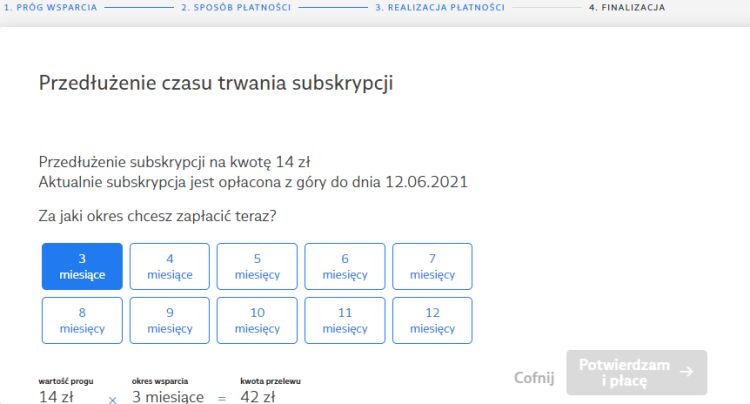
Task: Choose the 10 miesięcy option
Action: tap(257, 320)
